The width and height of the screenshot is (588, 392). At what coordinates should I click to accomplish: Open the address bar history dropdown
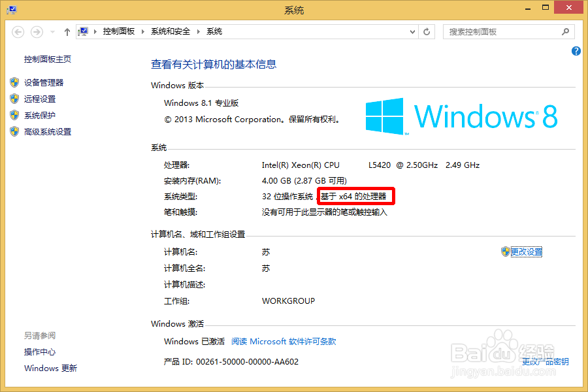tap(412, 32)
